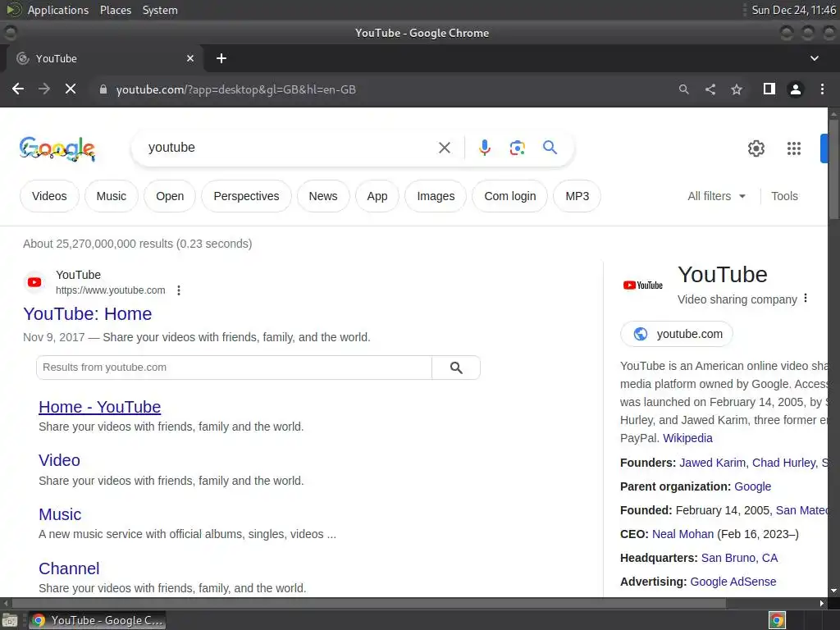Go back using the browser back arrow

(x=18, y=89)
